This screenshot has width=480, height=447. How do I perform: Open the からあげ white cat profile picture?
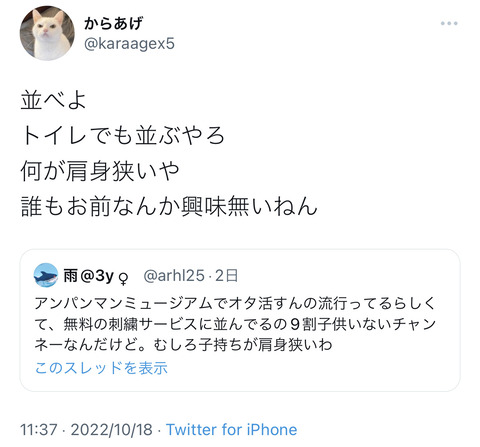click(47, 33)
